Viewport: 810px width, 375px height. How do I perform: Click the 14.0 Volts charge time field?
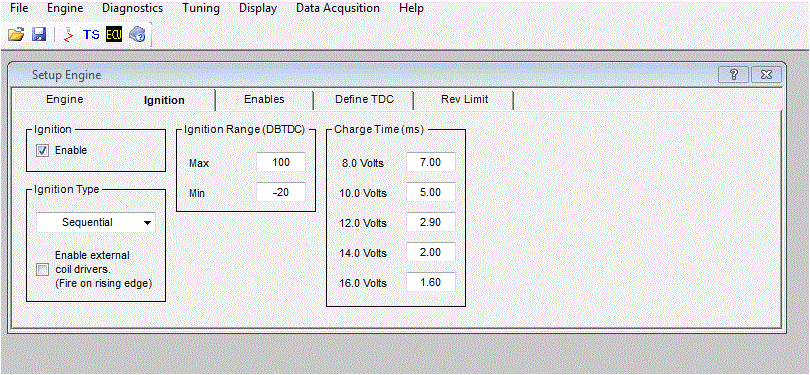pos(431,252)
